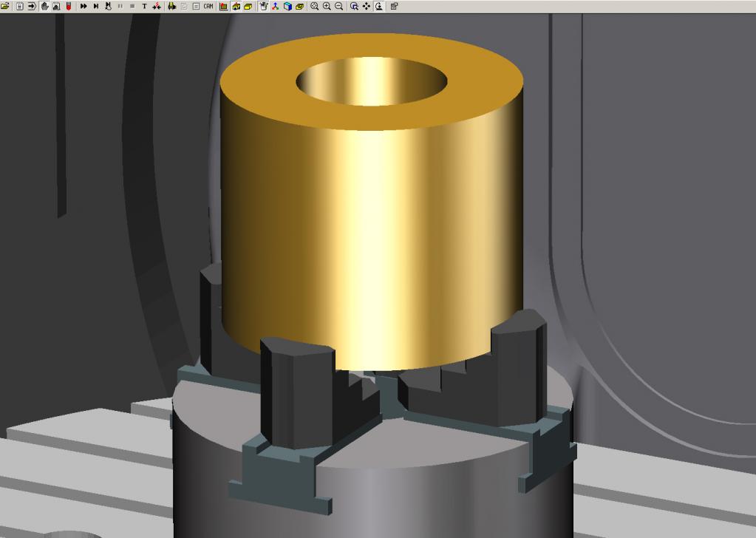The image size is (756, 538).
Task: Click the square spiral toolbar icon
Action: (x=184, y=6)
